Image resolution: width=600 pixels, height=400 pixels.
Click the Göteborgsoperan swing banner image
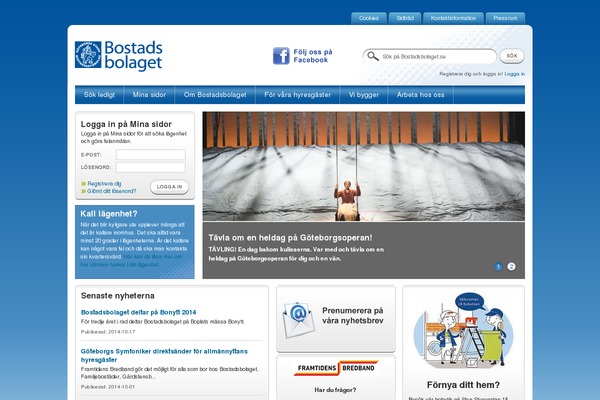364,167
